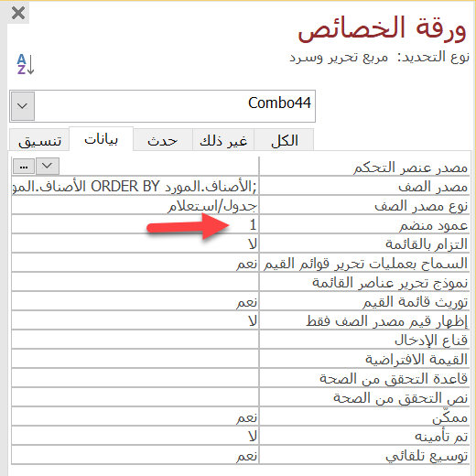Toggle the توريث قائمة القيم value نعم

coord(135,302)
